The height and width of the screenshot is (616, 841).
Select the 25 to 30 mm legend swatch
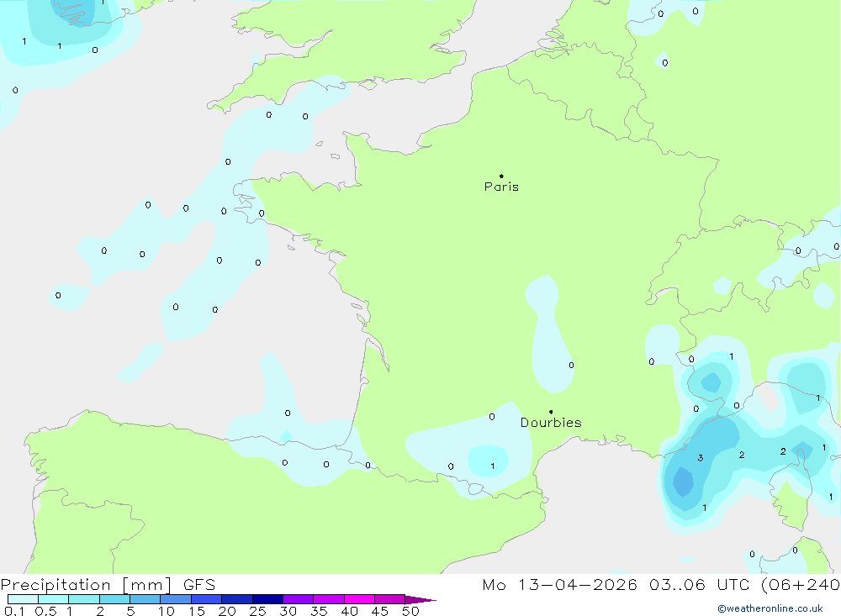[x=267, y=599]
